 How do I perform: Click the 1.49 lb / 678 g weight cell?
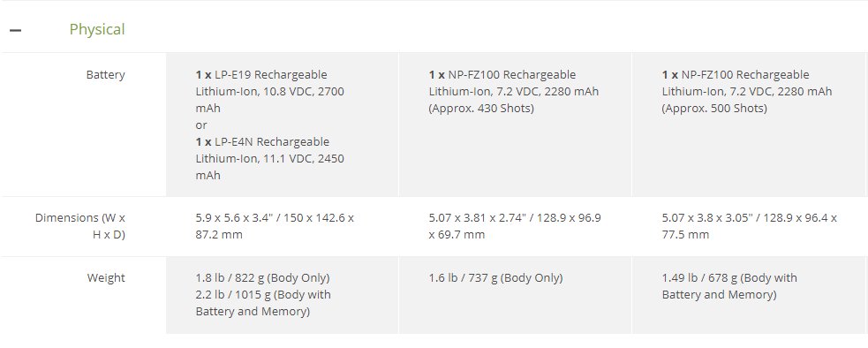pos(729,286)
